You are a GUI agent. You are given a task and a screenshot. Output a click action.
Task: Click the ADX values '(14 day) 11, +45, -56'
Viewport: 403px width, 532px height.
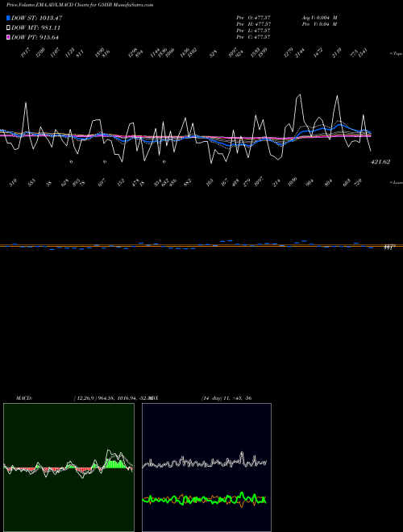click(x=226, y=398)
